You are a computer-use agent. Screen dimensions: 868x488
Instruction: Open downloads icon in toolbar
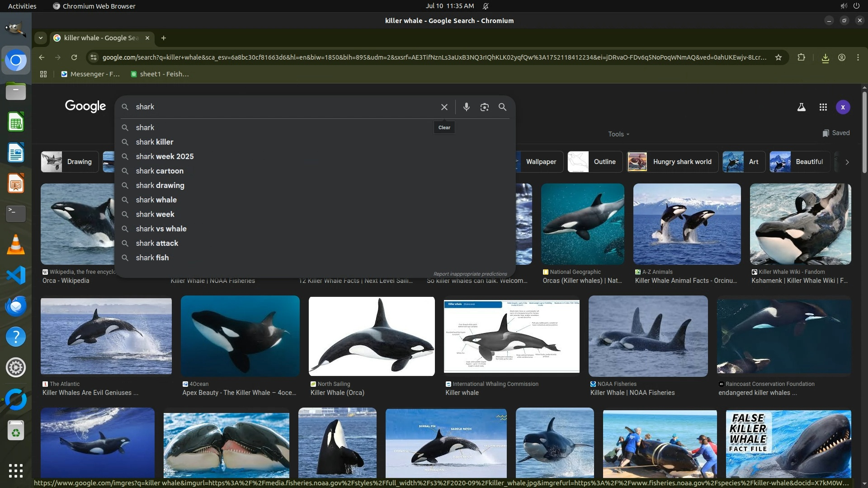point(825,58)
